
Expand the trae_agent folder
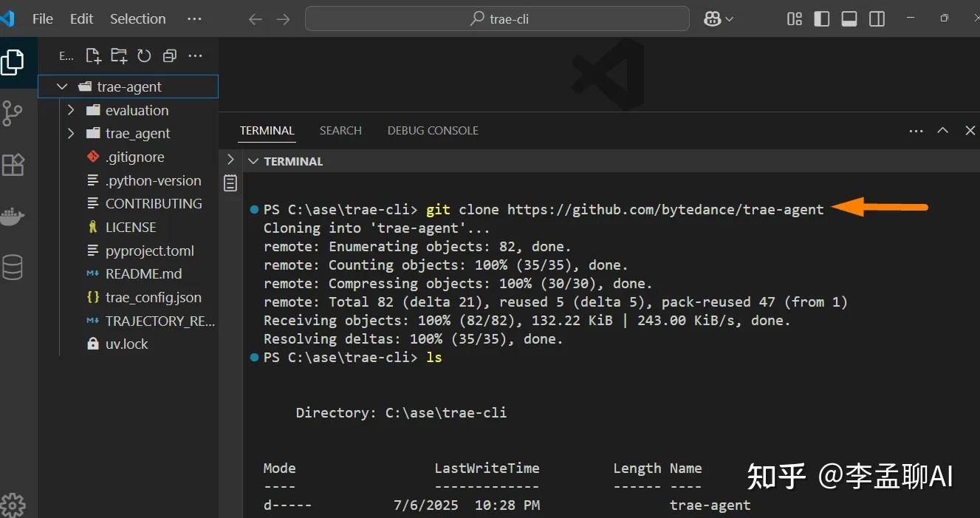[x=71, y=133]
